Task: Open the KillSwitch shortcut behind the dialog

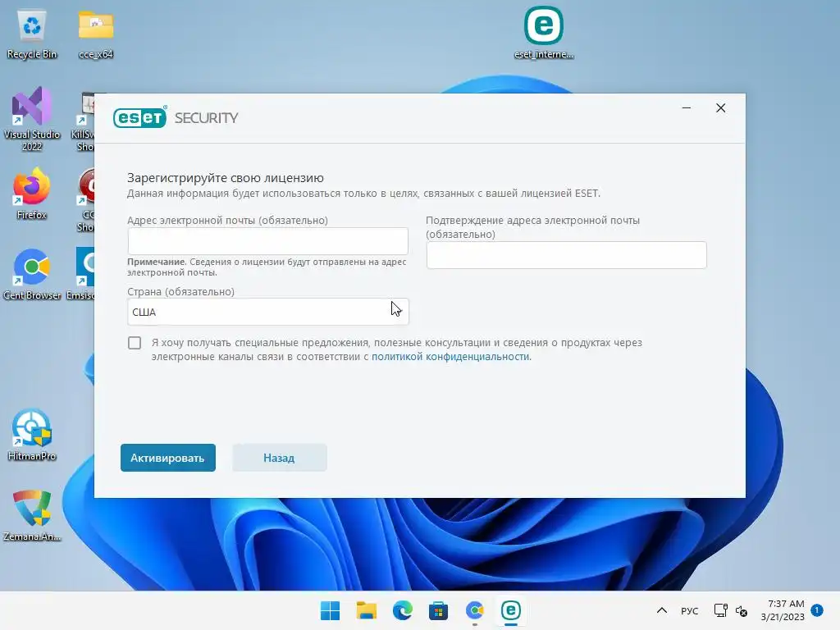Action: [x=84, y=122]
